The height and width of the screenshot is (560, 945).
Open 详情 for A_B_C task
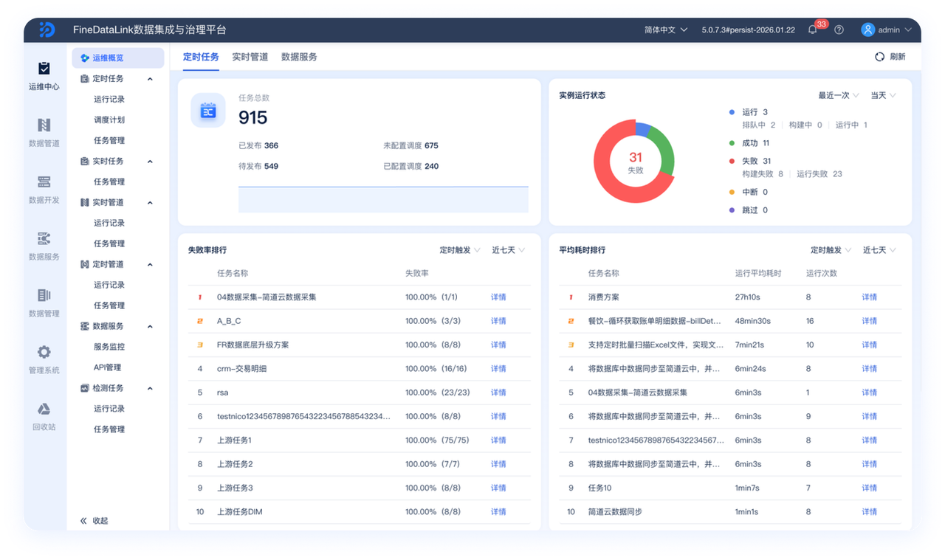498,321
